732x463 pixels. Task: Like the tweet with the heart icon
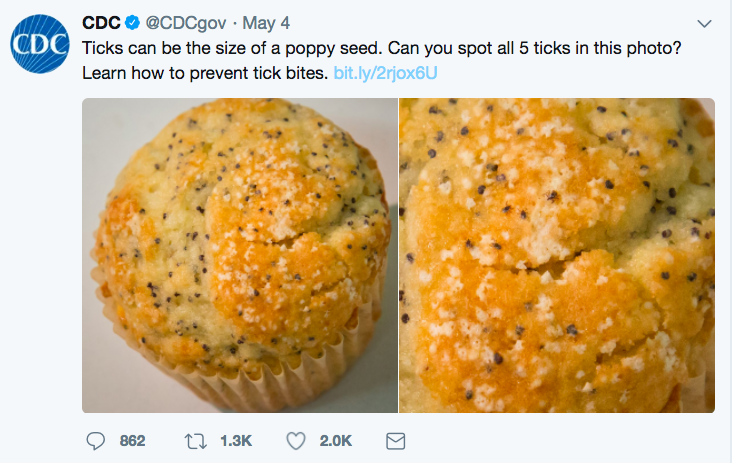295,440
